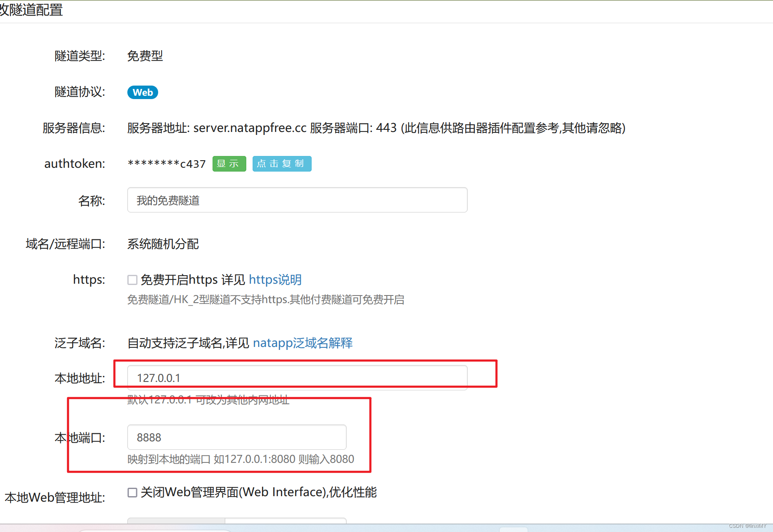The image size is (773, 532).
Task: Select the masked authtoken text ending c437
Action: [x=167, y=164]
